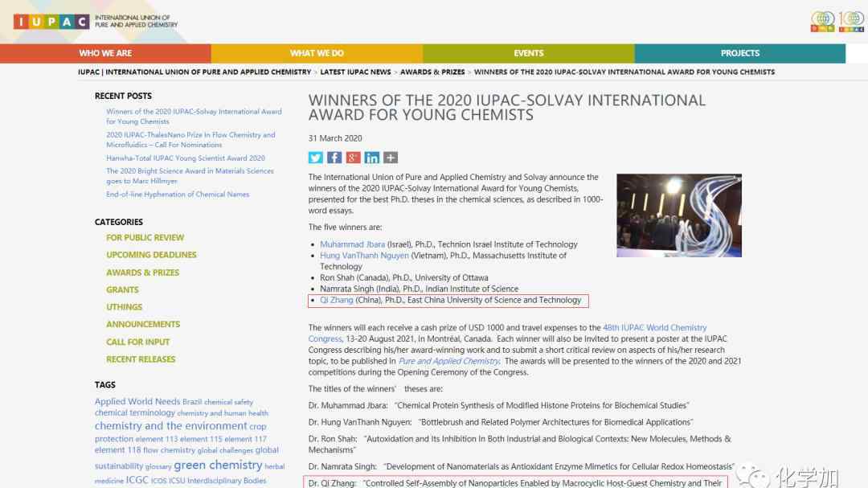
Task: Select the CALL FOR INPUT category
Action: pos(138,342)
